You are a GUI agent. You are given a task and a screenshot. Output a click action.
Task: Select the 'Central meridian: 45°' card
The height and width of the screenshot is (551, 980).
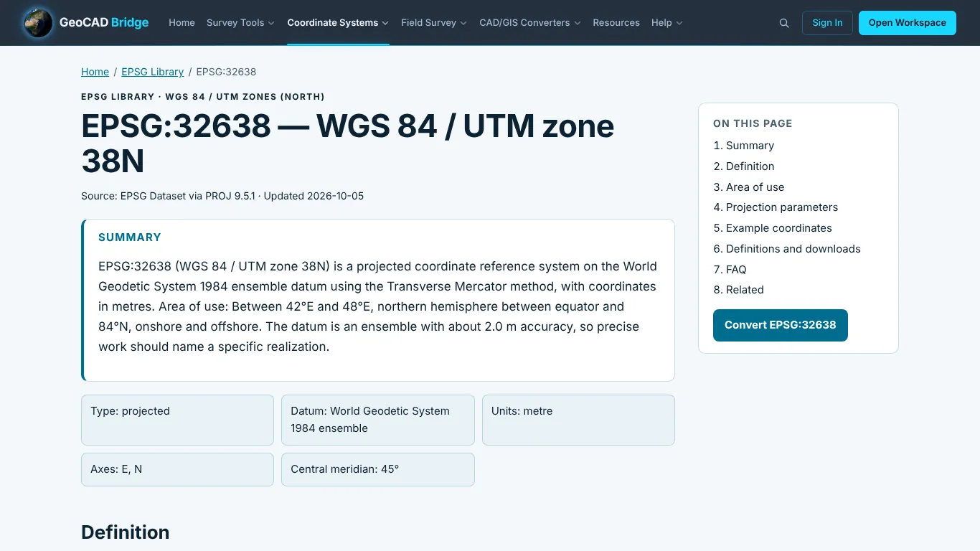coord(378,469)
